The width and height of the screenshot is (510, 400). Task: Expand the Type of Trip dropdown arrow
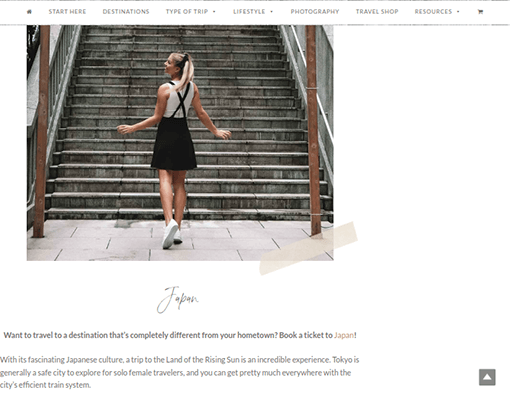[214, 12]
